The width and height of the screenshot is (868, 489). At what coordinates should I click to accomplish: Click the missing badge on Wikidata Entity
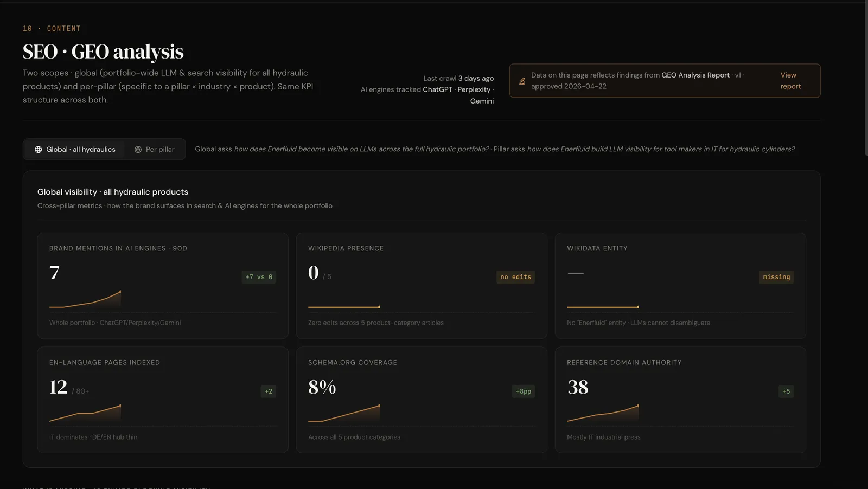(x=776, y=277)
